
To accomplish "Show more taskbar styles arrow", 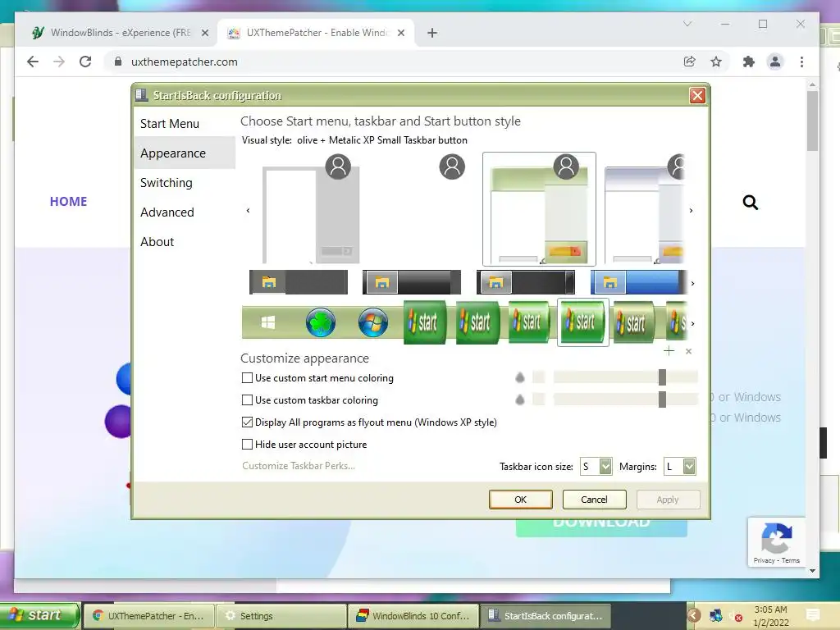I will [692, 283].
